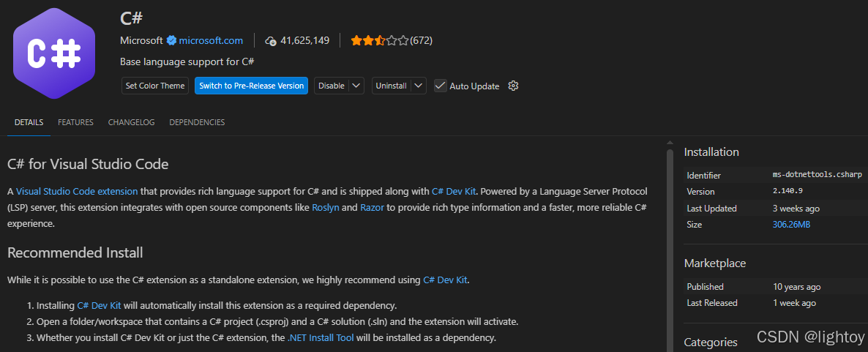Expand the Disable dropdown arrow
The width and height of the screenshot is (868, 352).
coord(356,86)
